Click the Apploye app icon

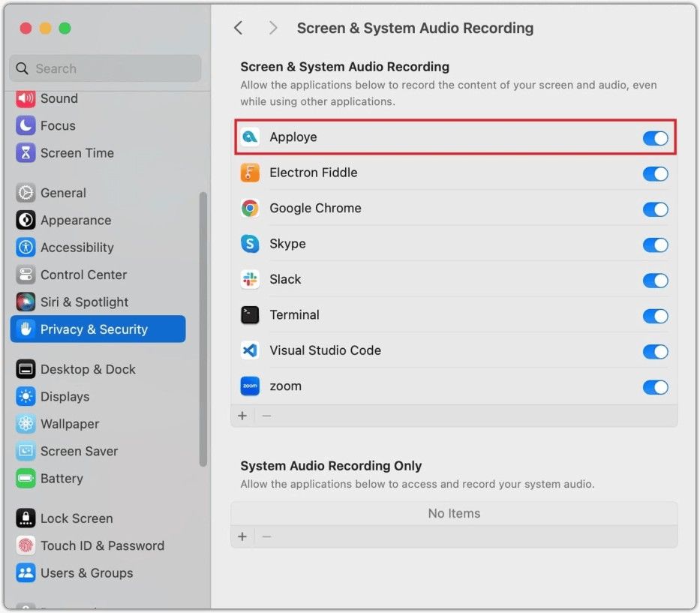[x=250, y=137]
